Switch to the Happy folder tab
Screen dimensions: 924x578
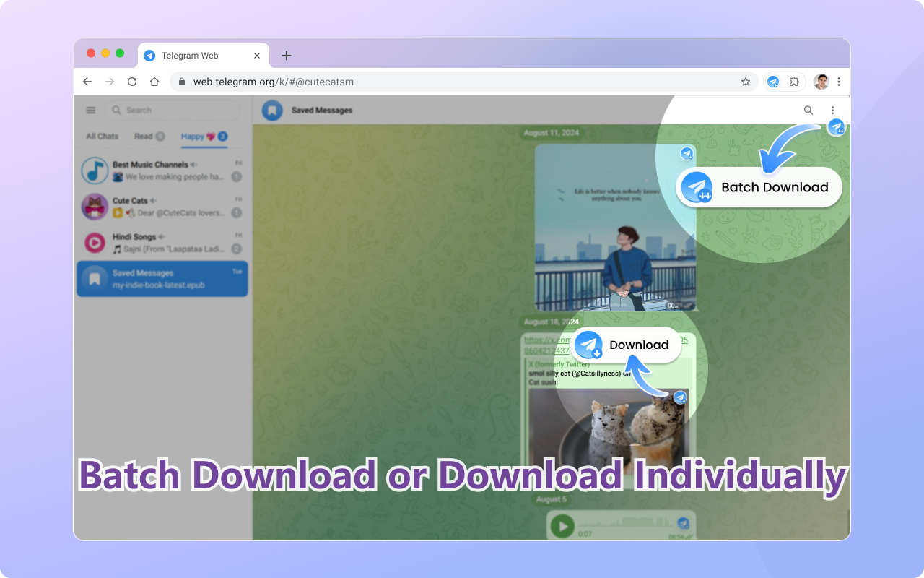click(x=204, y=137)
